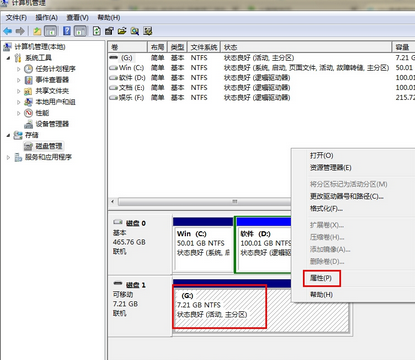Image resolution: width=415 pixels, height=360 pixels.
Task: Select the 娱乐 (F:) volume row
Action: [262, 98]
